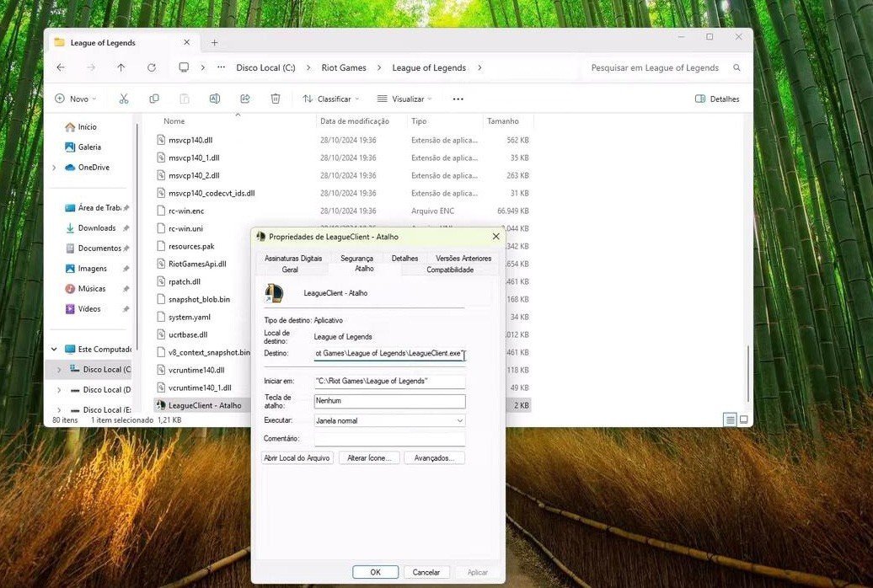Go up one folder level arrow
This screenshot has width=873, height=588.
coord(121,67)
